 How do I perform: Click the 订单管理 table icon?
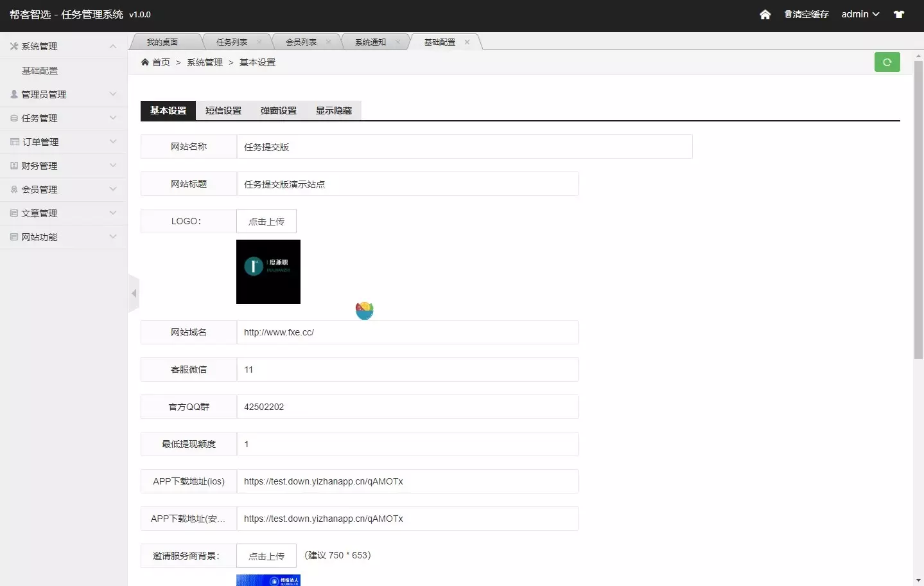pos(15,142)
